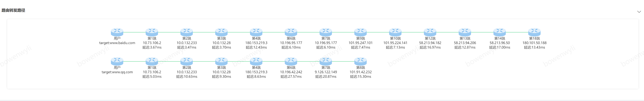Image resolution: width=644 pixels, height=101 pixels.
Task: Click the target:www.qq.com label
Action: click(x=117, y=72)
